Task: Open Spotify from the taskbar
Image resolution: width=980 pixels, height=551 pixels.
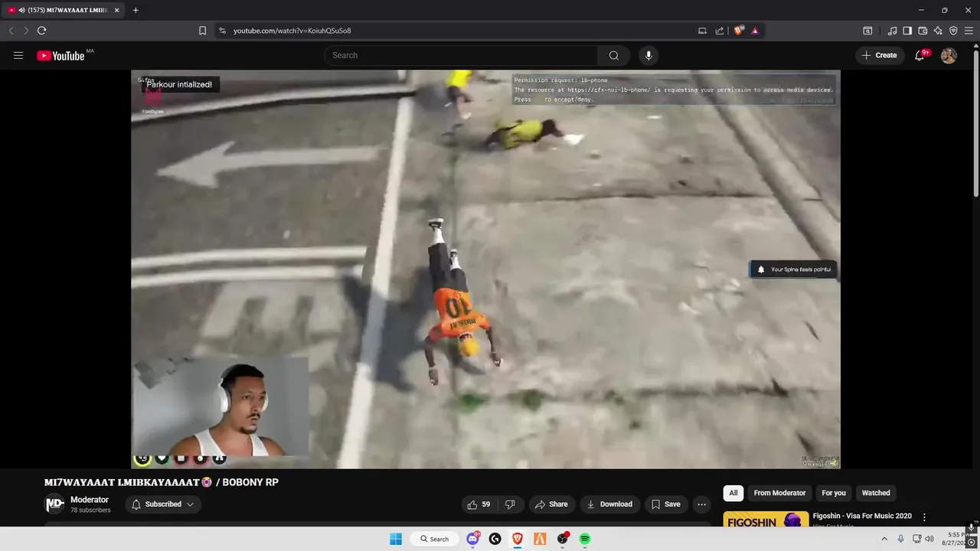Action: click(x=585, y=539)
